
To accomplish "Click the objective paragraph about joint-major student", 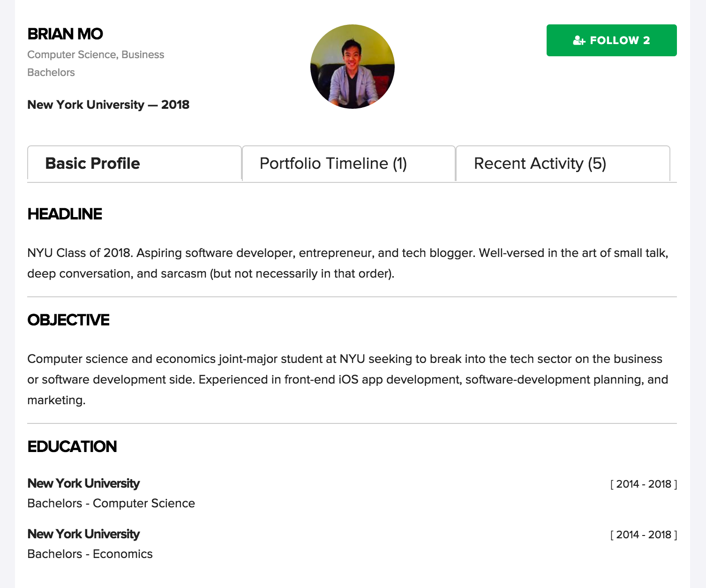I will [x=347, y=379].
